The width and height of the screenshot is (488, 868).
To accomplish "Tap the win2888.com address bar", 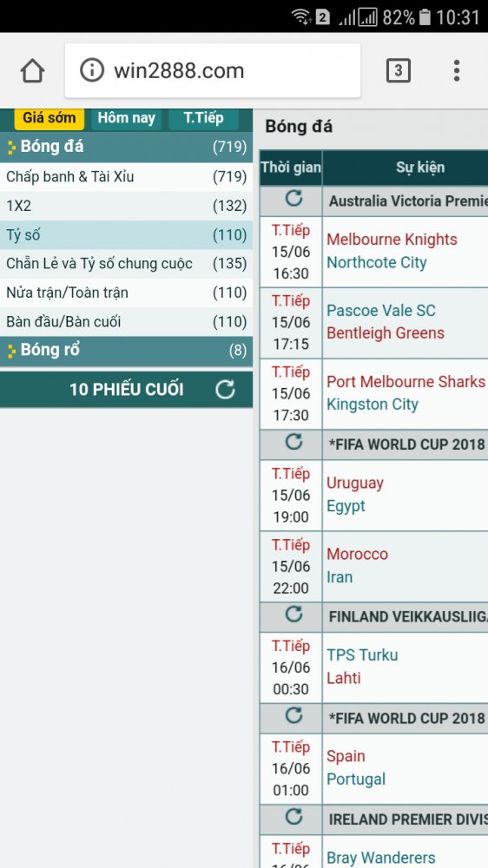I will click(213, 71).
